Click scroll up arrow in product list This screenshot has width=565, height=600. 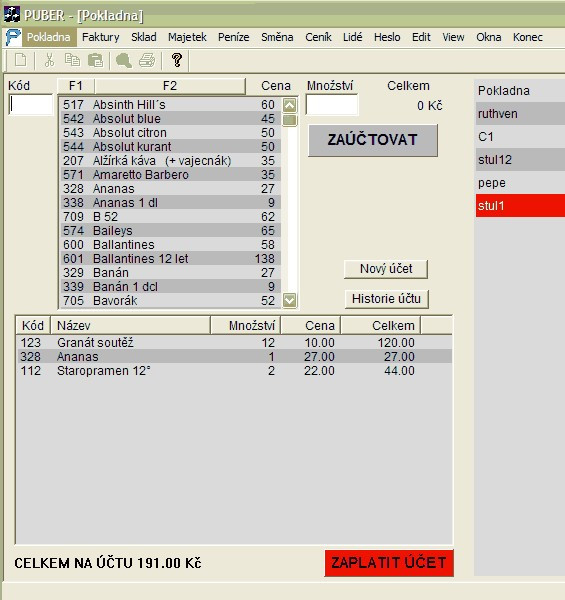(x=290, y=105)
